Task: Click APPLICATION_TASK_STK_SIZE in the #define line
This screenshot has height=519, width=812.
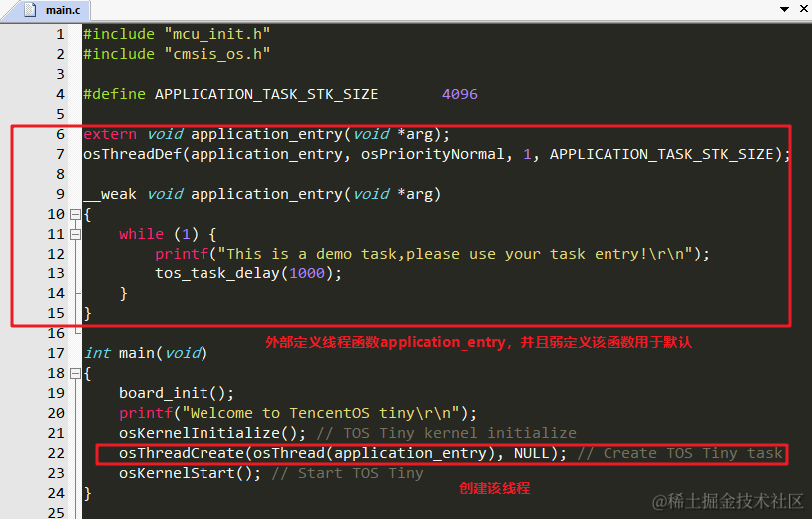Action: click(x=266, y=94)
